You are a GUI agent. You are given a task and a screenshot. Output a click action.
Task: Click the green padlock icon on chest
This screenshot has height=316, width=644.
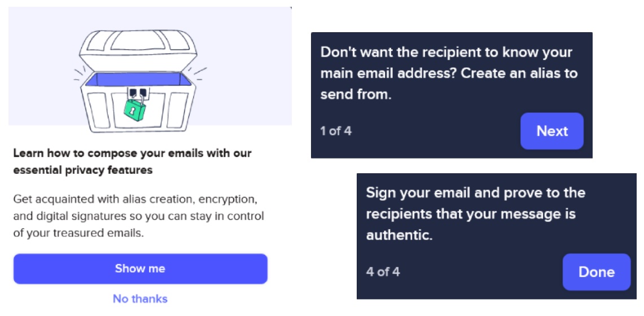(x=135, y=108)
